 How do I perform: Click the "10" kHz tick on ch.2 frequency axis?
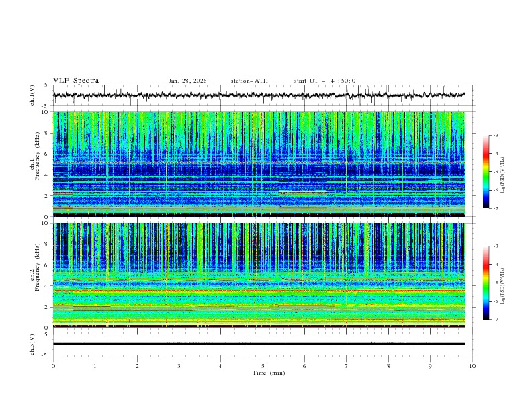(x=46, y=223)
